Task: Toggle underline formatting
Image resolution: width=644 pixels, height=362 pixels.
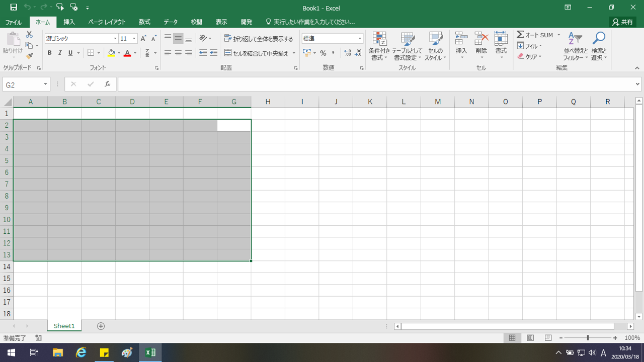Action: (x=70, y=53)
